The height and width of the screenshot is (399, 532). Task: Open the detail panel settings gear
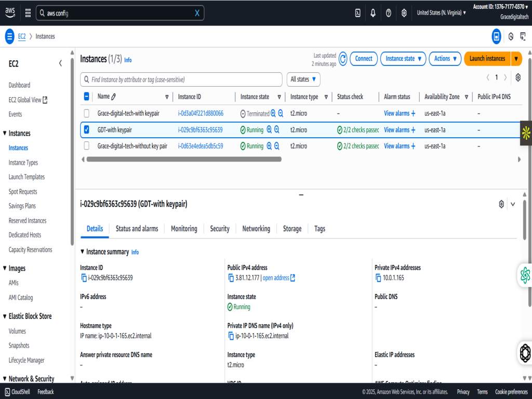tap(501, 204)
